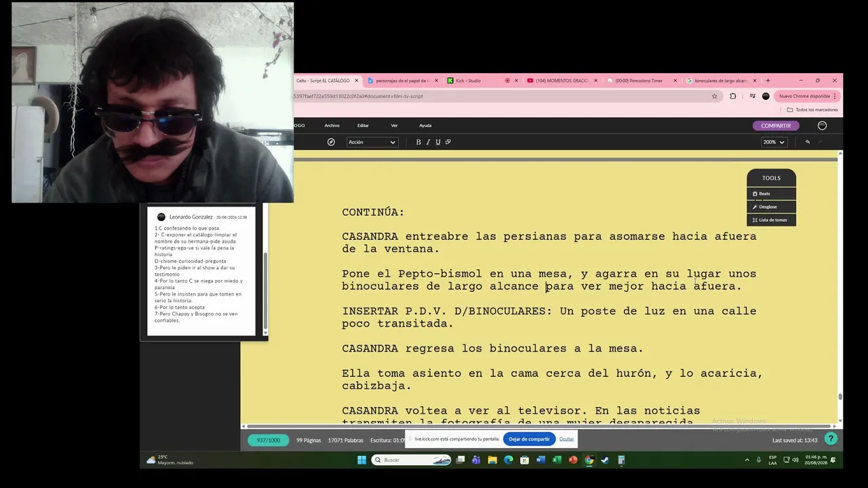Screen dimensions: 868x488
Task: Bookmark this page with the star icon
Action: (x=714, y=96)
